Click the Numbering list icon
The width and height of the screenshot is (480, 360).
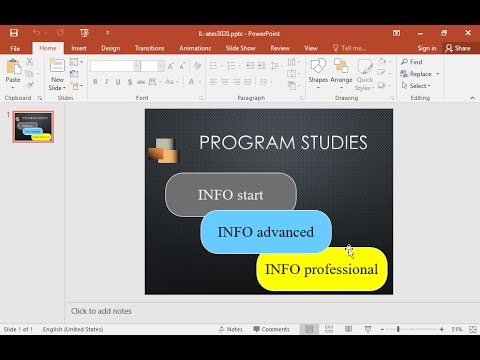(x=231, y=66)
